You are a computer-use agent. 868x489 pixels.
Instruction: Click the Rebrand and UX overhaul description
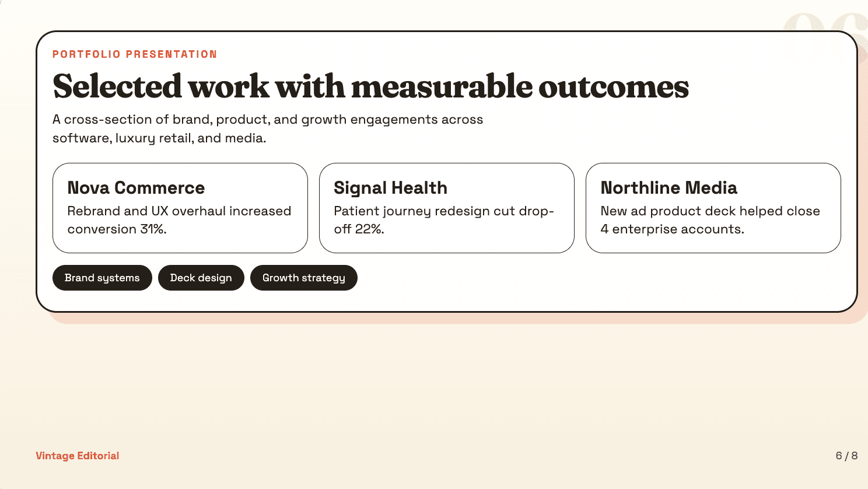click(x=179, y=220)
